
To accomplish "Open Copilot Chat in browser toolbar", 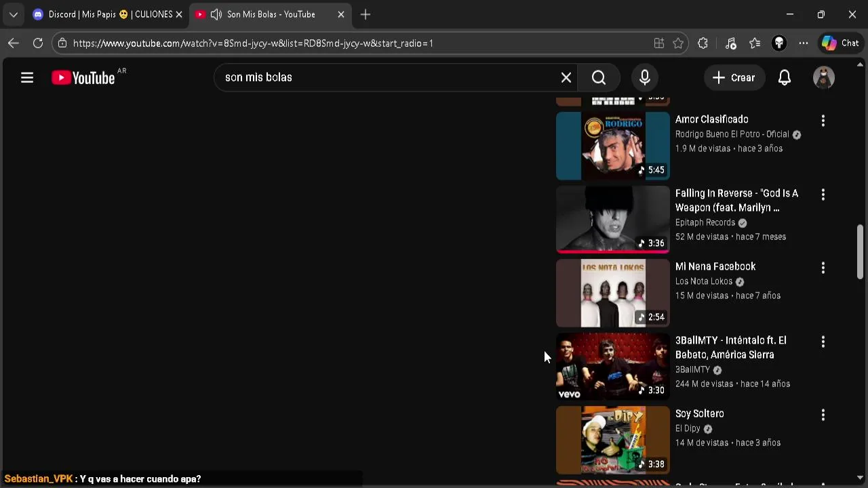I will click(x=841, y=43).
